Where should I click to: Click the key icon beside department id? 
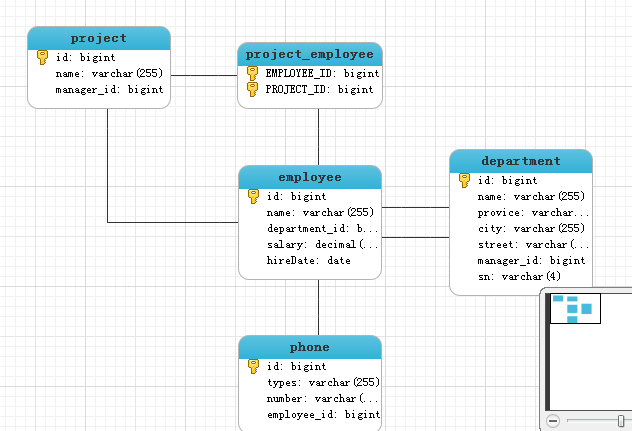(x=464, y=180)
